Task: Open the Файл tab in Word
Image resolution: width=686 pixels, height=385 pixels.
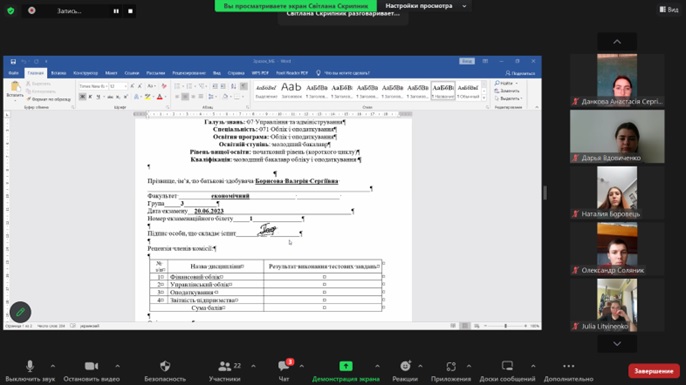Action: click(14, 73)
